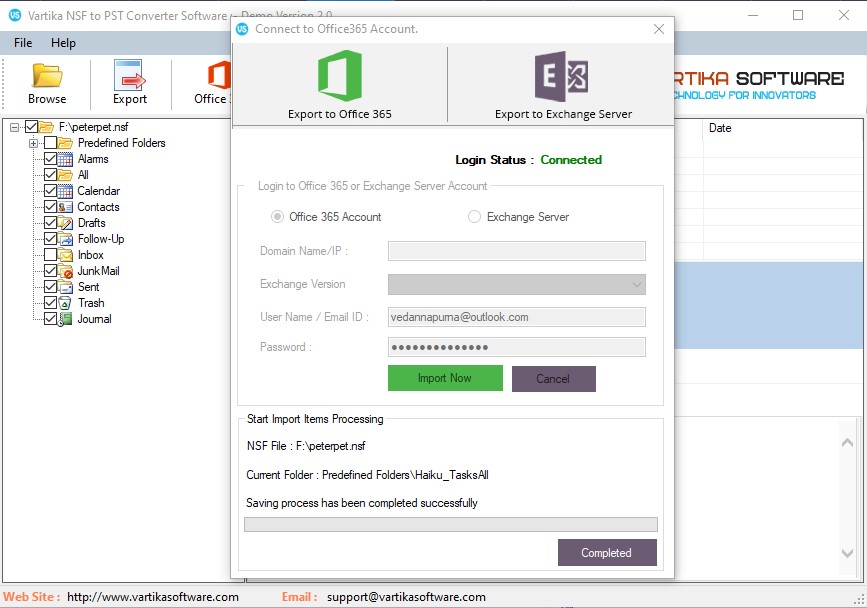Click the Contacts card icon in the tree
867x608 pixels.
point(65,207)
